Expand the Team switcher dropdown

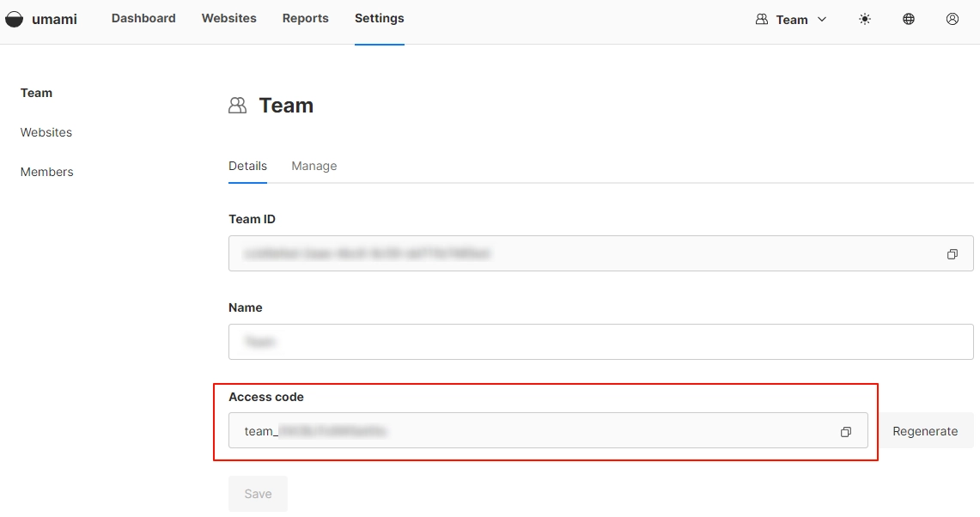pyautogui.click(x=791, y=20)
